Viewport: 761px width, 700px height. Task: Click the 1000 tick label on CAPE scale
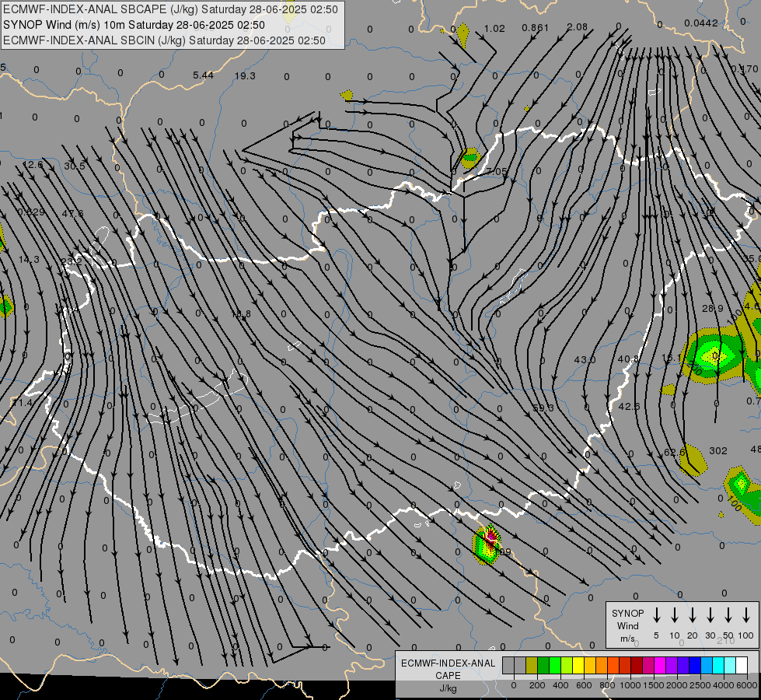coord(630,685)
